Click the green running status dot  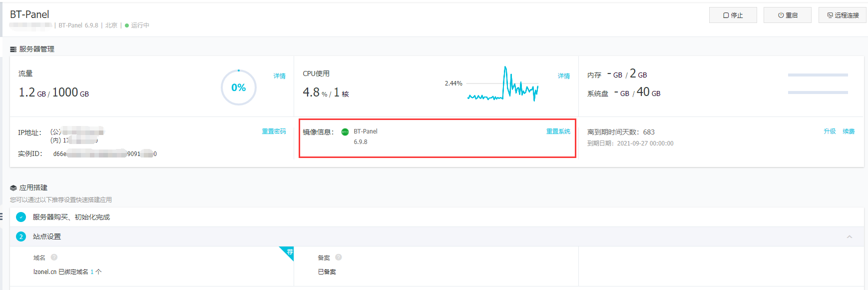click(127, 25)
